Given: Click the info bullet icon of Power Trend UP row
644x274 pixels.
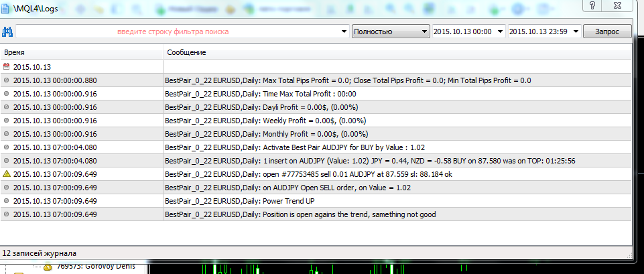Looking at the screenshot, I should (x=6, y=201).
